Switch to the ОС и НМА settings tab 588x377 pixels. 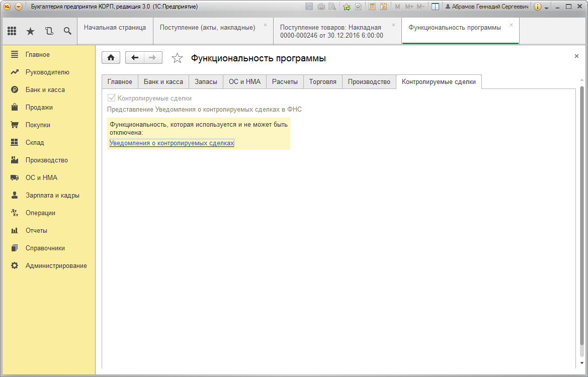[244, 82]
